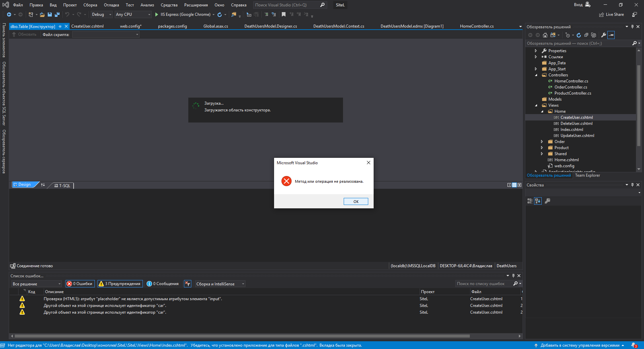Toggle horizontal split layout icon
This screenshot has height=349, width=644.
pyautogui.click(x=515, y=185)
